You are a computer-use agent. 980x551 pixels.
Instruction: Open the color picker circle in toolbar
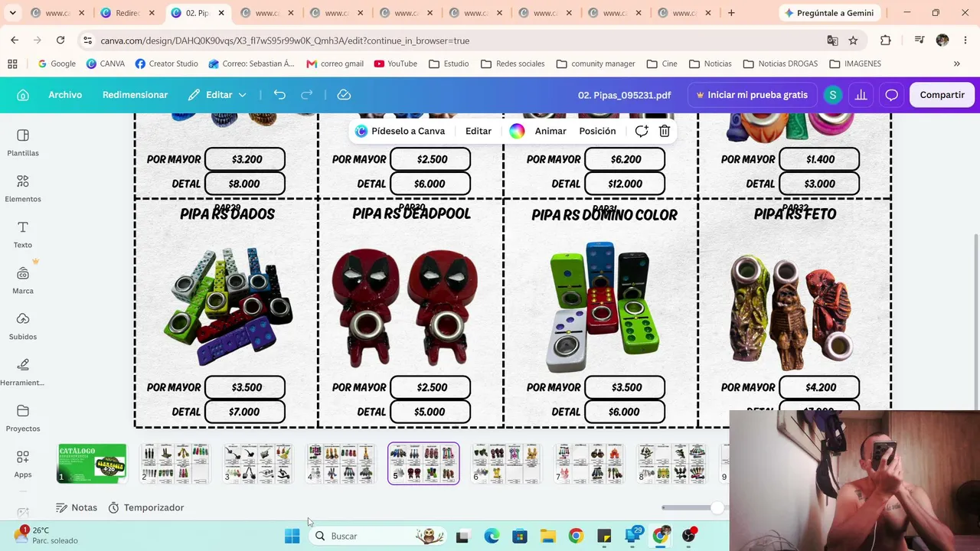517,131
